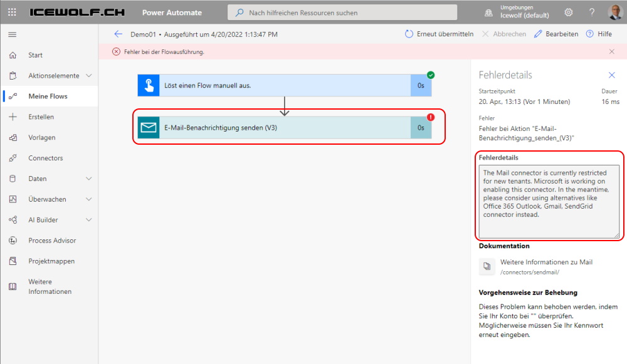627x364 pixels.
Task: Expand the Aktionselemente submenu chevron
Action: [x=89, y=76]
